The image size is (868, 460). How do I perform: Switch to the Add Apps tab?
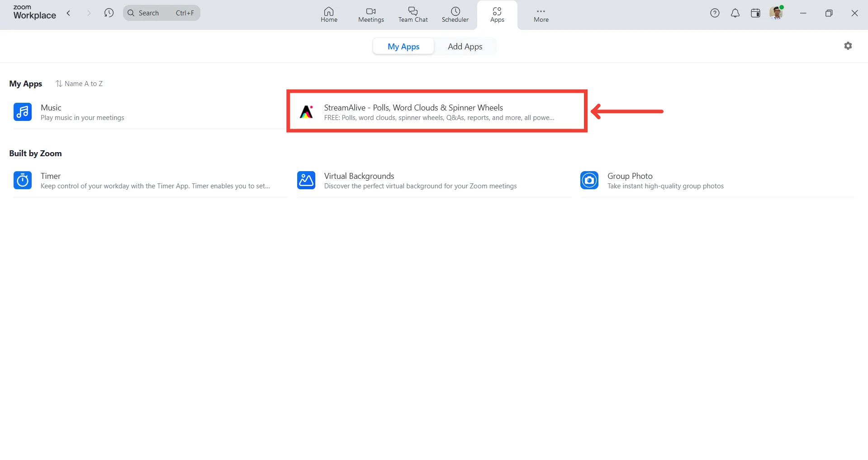(465, 47)
